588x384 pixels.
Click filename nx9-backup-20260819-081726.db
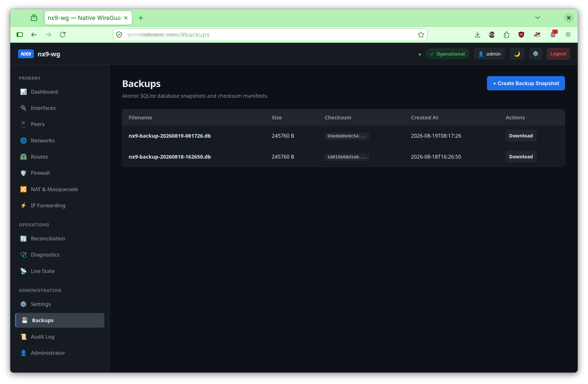click(170, 136)
